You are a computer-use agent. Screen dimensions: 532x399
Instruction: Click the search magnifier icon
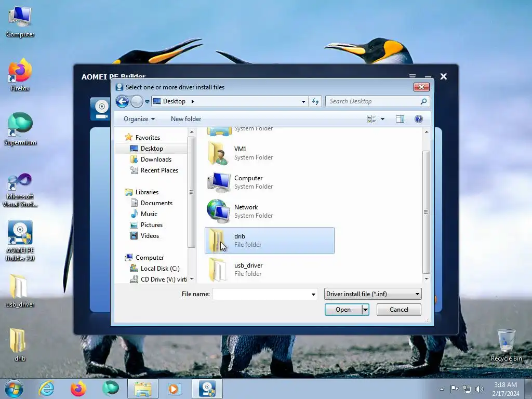423,101
